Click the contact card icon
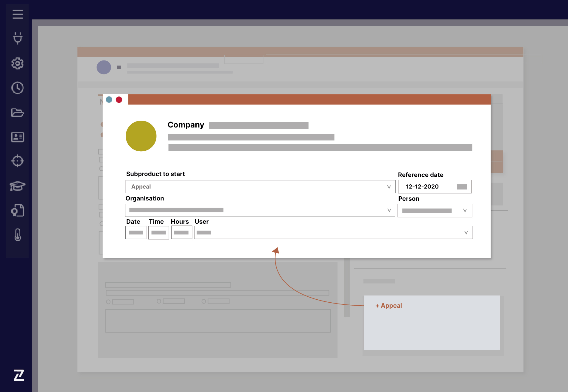This screenshot has width=568, height=392. pos(18,137)
